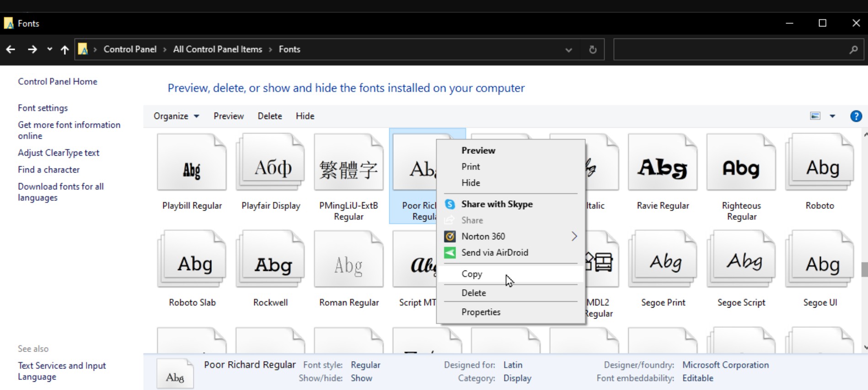Click the scroll up arrow of font list
The width and height of the screenshot is (868, 390).
tap(865, 135)
